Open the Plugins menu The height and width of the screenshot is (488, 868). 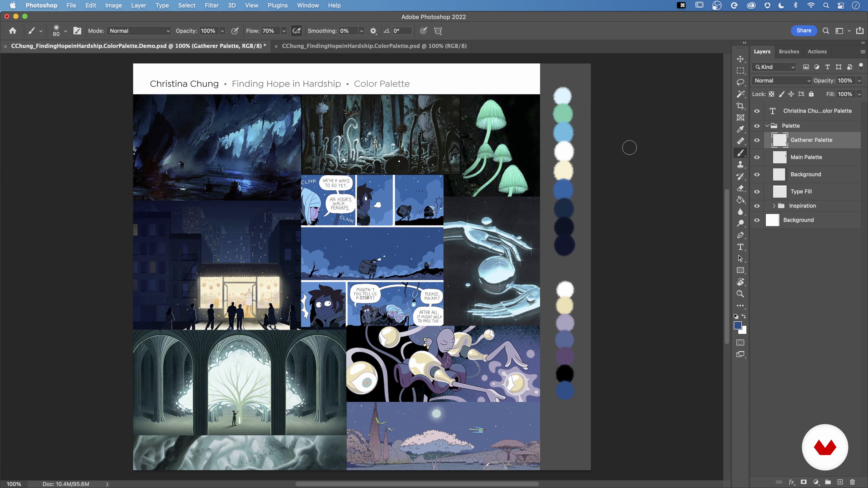tap(278, 5)
